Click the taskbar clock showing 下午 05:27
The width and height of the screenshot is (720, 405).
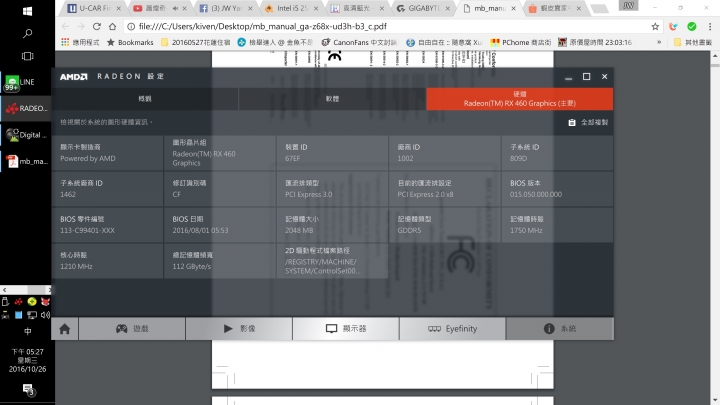pyautogui.click(x=27, y=360)
